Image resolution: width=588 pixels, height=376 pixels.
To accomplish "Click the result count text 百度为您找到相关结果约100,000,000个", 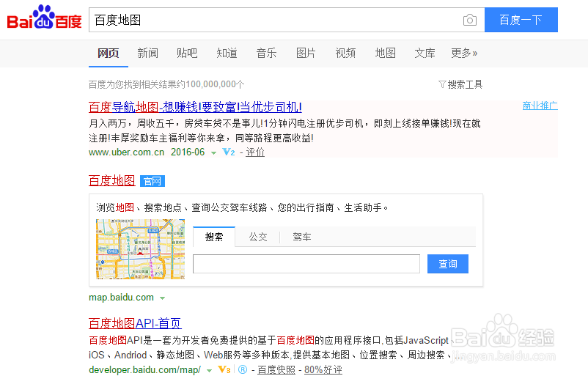I will coord(166,84).
